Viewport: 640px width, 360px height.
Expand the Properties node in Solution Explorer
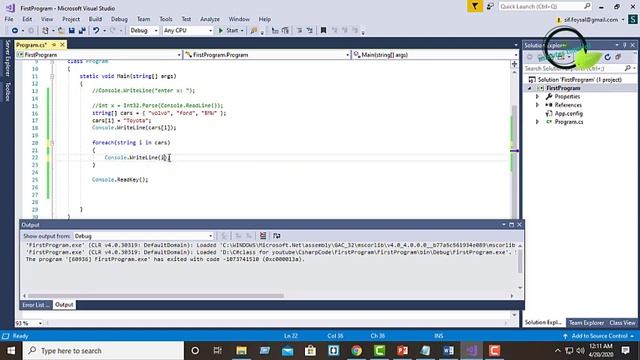click(x=537, y=96)
